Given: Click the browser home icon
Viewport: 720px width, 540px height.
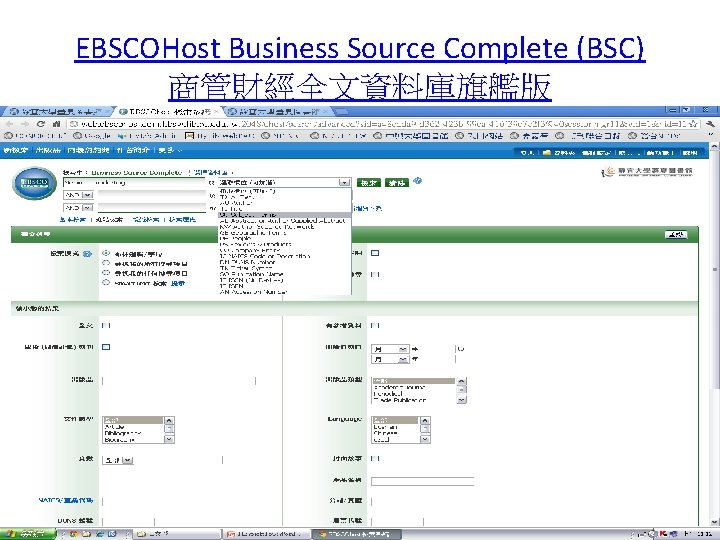Looking at the screenshot, I should [x=56, y=124].
